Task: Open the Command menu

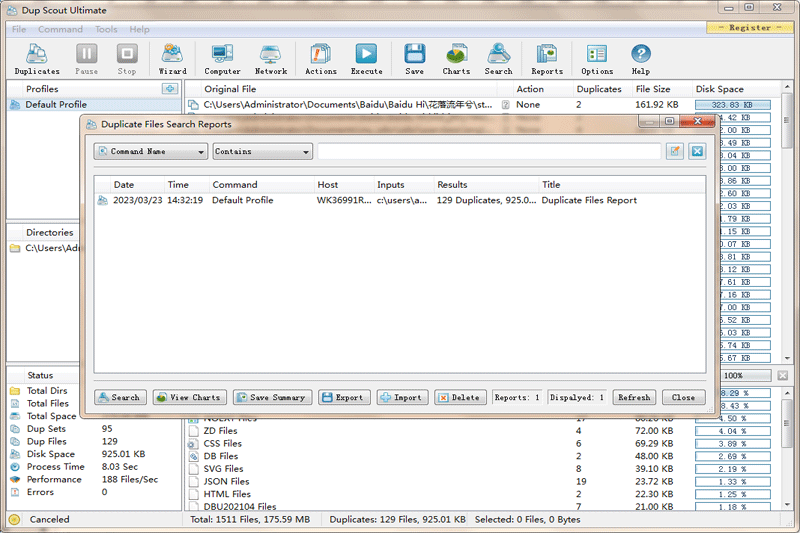Action: pos(60,29)
